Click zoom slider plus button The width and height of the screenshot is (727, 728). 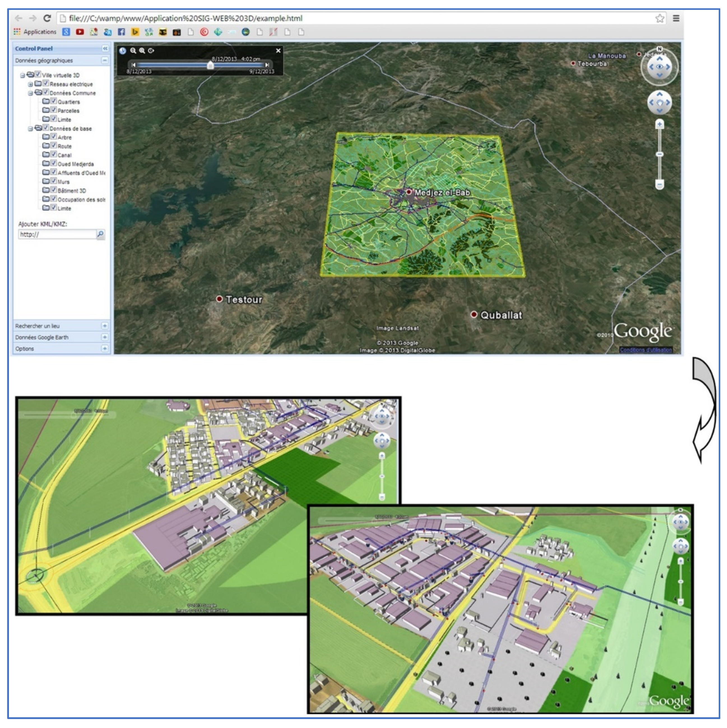(x=659, y=124)
